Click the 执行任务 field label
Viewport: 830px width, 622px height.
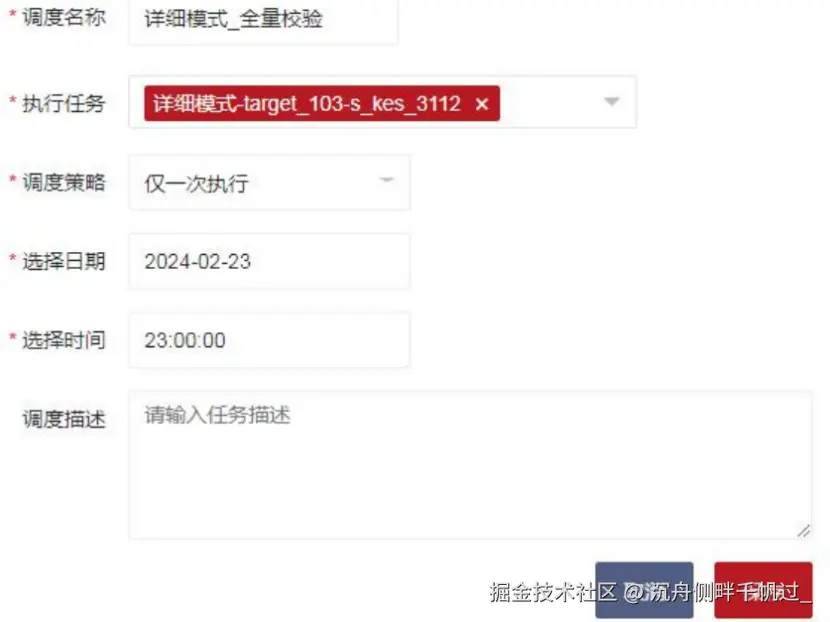[64, 103]
